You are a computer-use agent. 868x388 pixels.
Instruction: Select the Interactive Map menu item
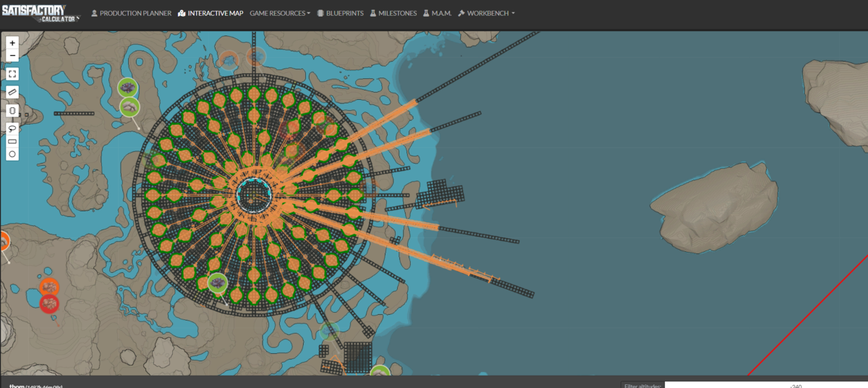tap(210, 13)
